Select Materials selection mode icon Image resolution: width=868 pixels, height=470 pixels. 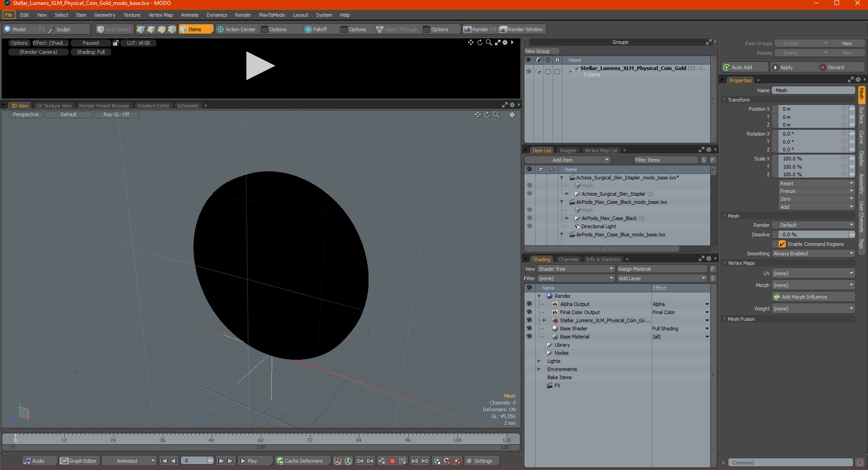tap(172, 29)
